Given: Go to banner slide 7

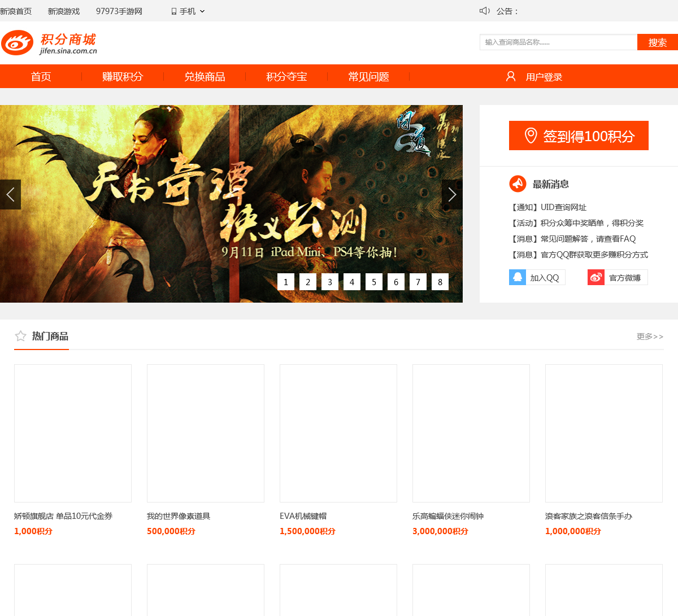Looking at the screenshot, I should click(x=418, y=282).
